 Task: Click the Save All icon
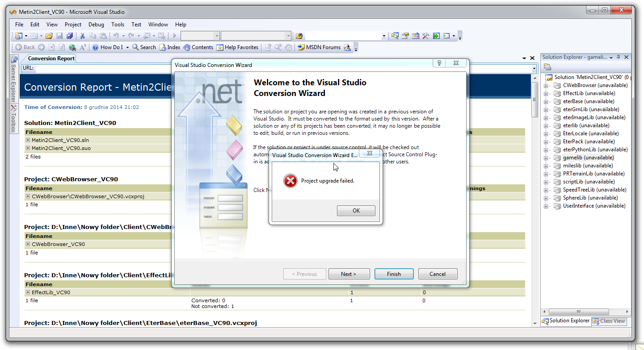click(x=70, y=36)
